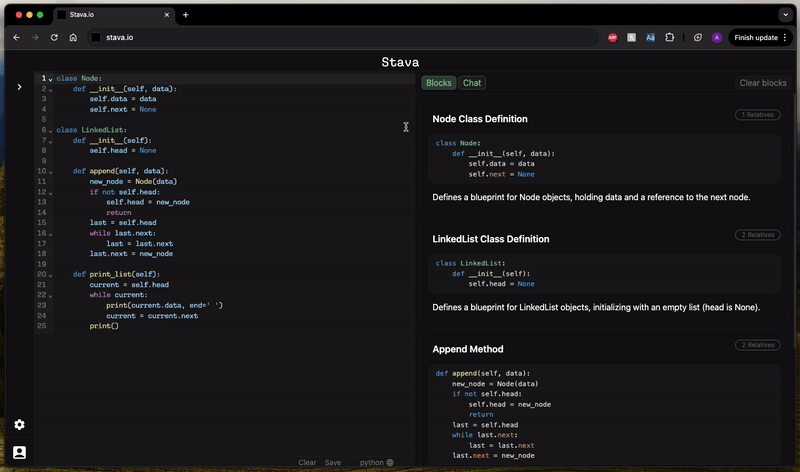Clear the code editor

307,462
